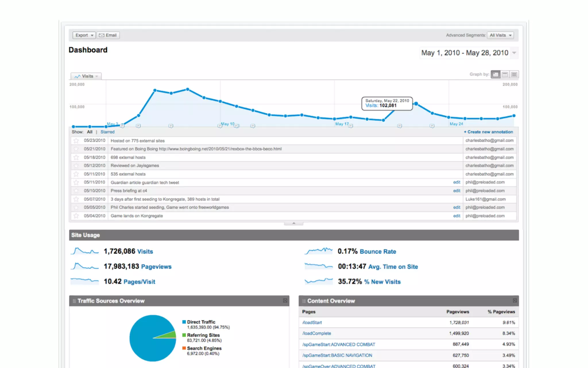The height and width of the screenshot is (368, 588).
Task: Click the Direct Traffic blue legend swatch
Action: 184,322
